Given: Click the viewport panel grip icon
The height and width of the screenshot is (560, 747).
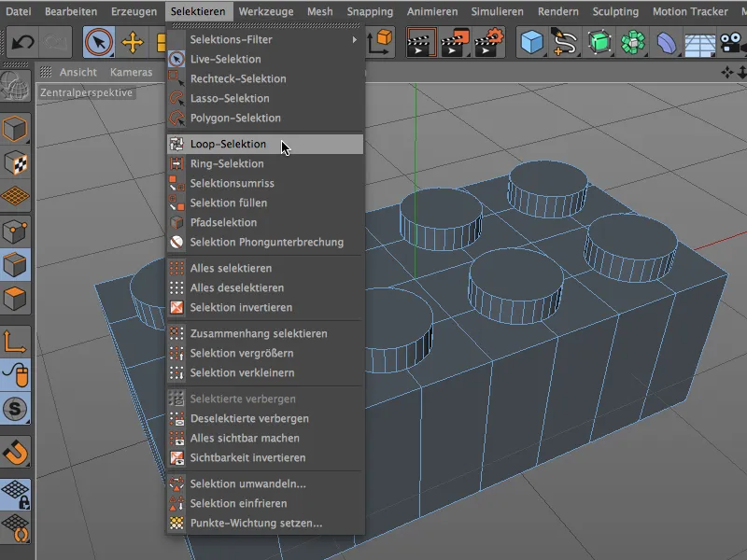Looking at the screenshot, I should click(x=46, y=72).
